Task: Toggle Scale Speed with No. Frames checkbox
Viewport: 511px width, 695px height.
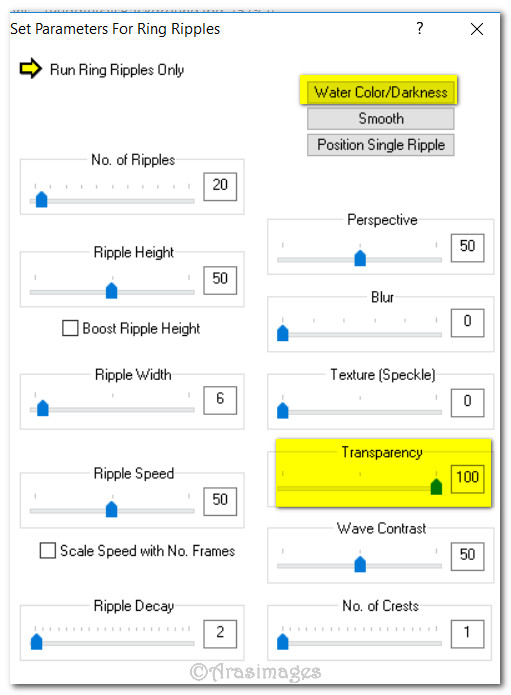Action: pos(48,551)
